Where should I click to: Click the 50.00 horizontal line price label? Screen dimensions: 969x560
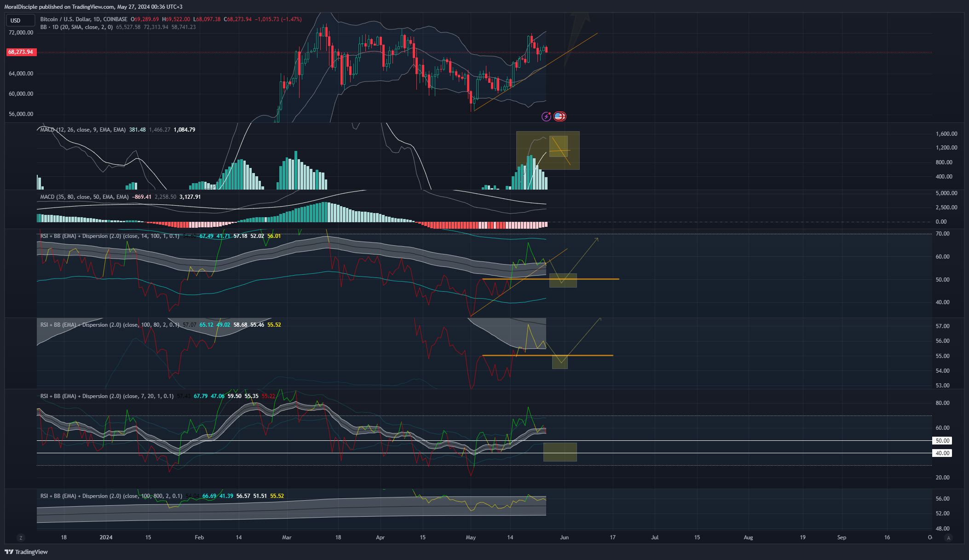[x=942, y=441]
